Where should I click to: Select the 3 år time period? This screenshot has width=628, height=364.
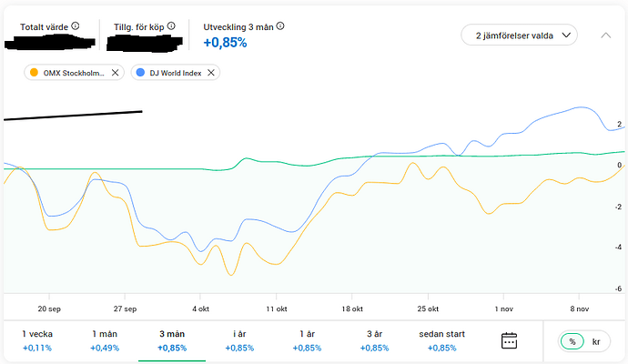click(x=373, y=340)
